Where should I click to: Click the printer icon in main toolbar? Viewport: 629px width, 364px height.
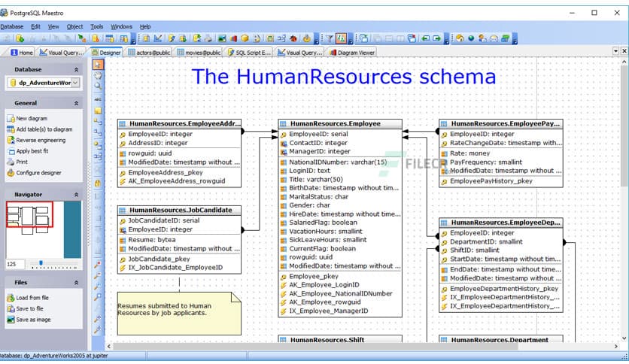point(208,38)
